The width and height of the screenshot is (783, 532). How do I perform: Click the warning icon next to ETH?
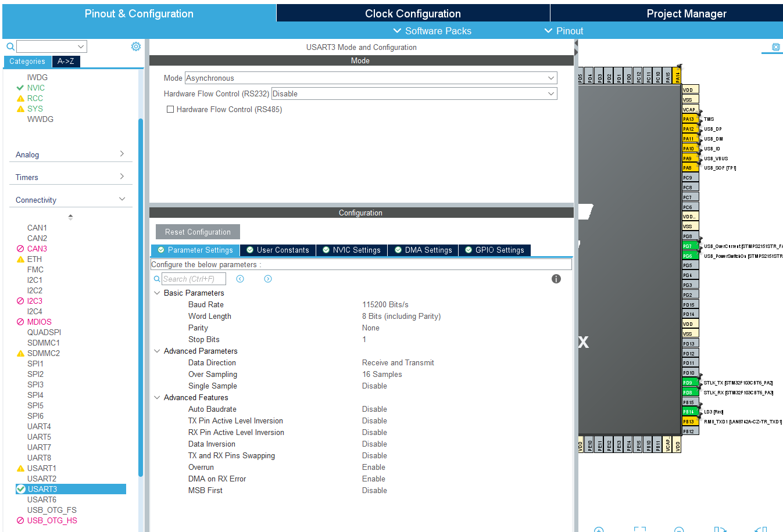point(20,260)
